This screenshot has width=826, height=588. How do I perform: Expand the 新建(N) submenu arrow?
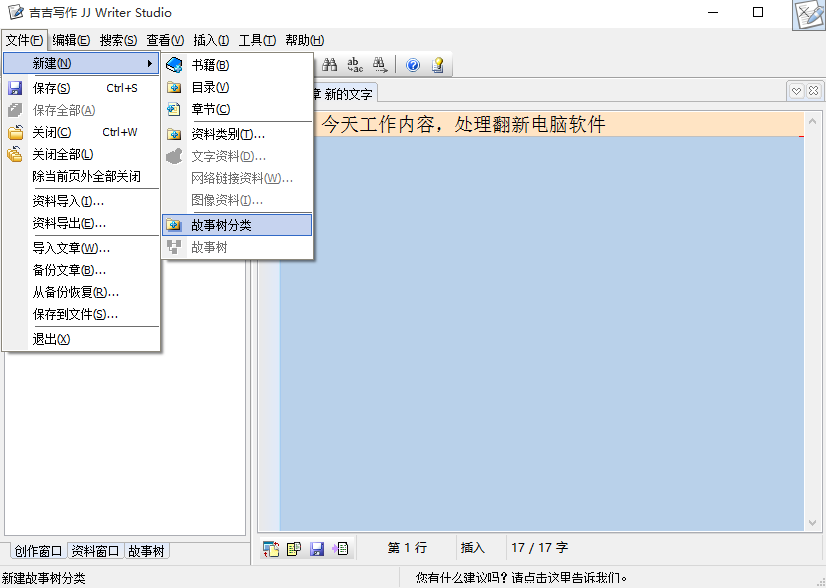coord(152,62)
